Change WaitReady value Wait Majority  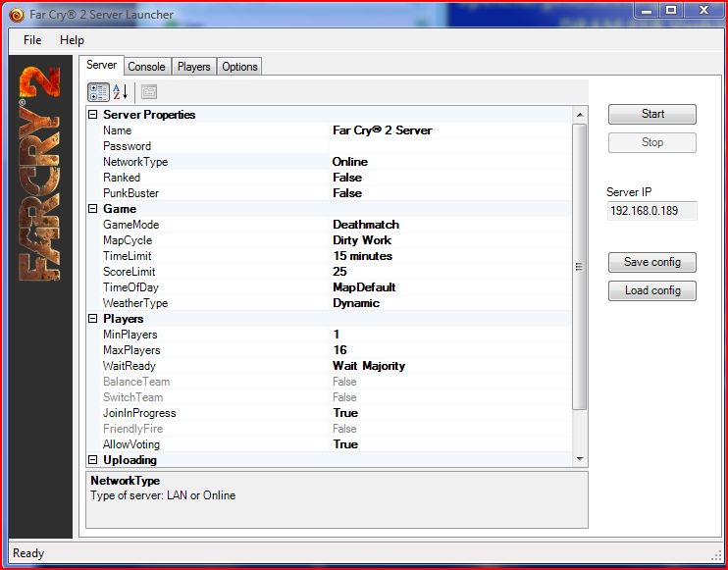pos(369,366)
